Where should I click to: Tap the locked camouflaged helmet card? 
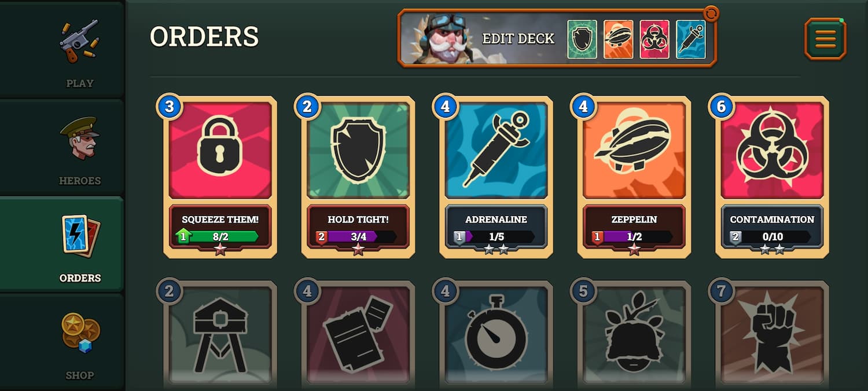(x=634, y=336)
